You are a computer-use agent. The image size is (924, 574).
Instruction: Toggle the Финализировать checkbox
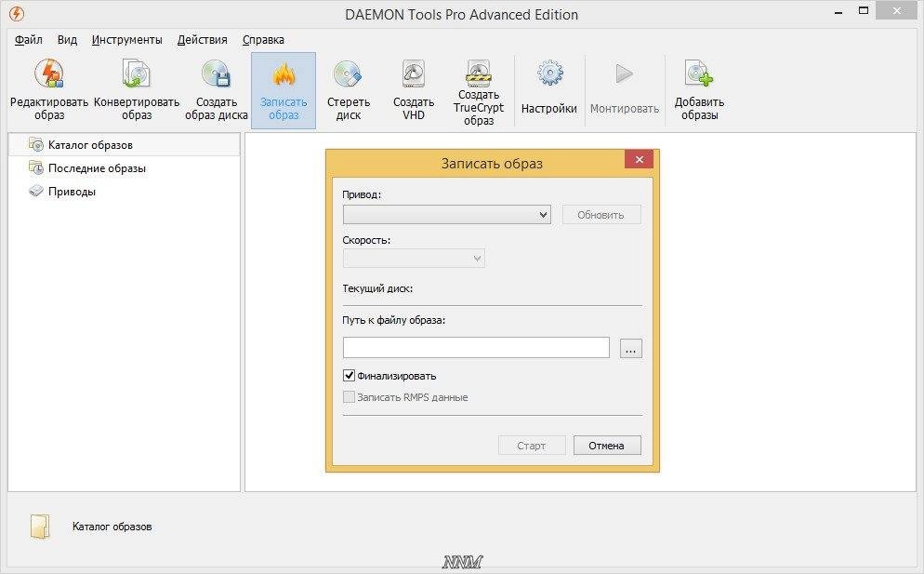[349, 375]
